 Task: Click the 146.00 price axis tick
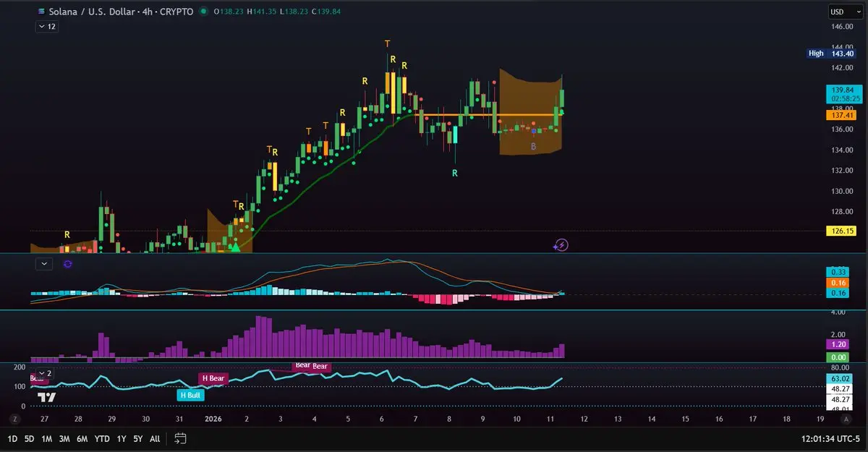point(843,27)
